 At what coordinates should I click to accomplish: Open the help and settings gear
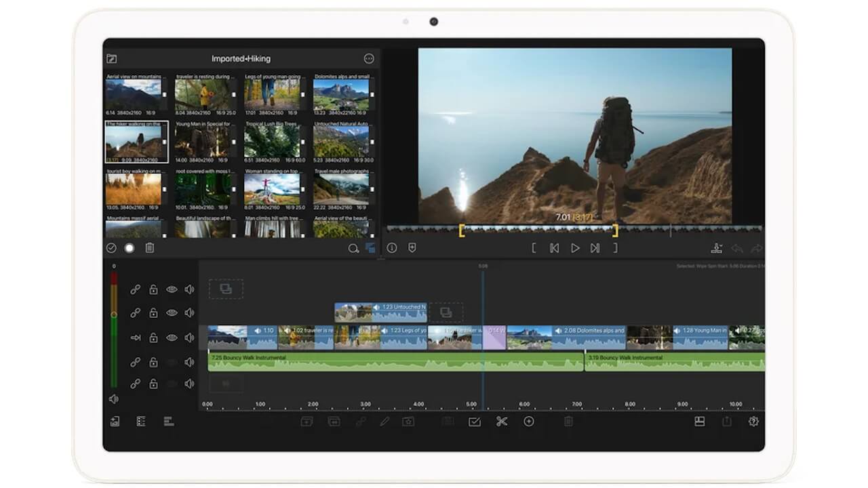tap(753, 422)
